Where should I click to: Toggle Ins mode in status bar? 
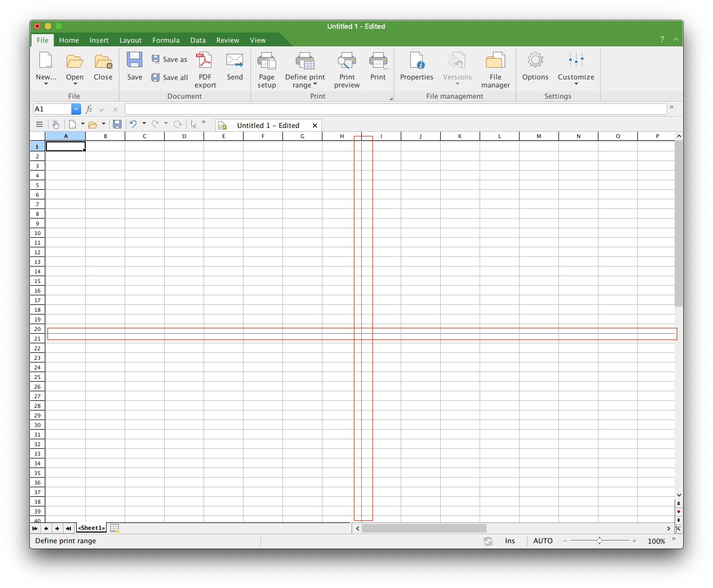[x=510, y=541]
